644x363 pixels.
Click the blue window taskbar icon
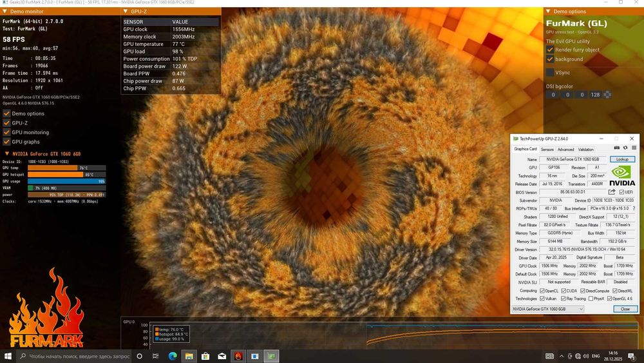(x=254, y=356)
